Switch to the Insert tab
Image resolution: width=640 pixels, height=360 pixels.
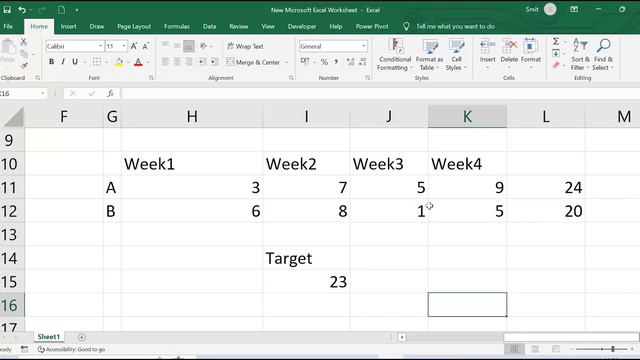coord(69,26)
